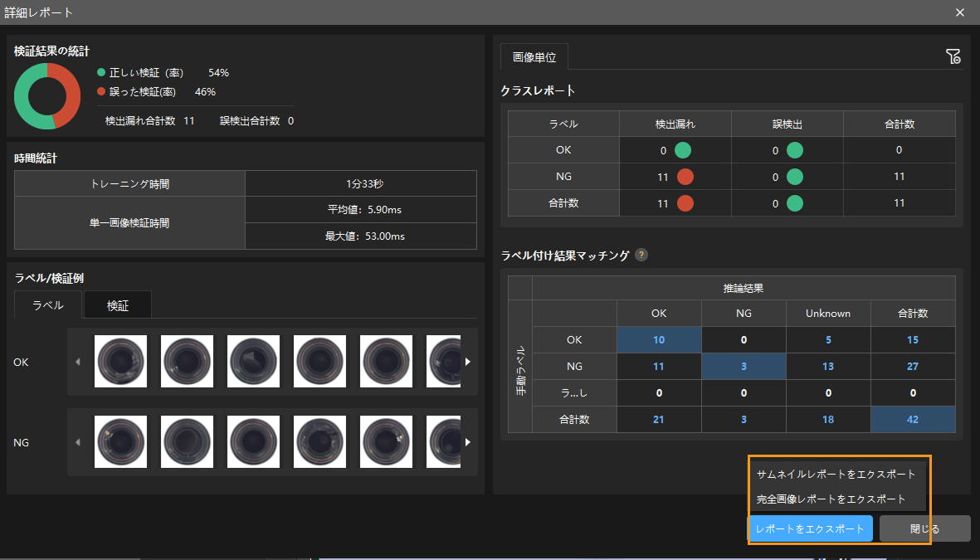980x560 pixels.
Task: Click matrix cell 10 for OK/OK
Action: pyautogui.click(x=659, y=340)
